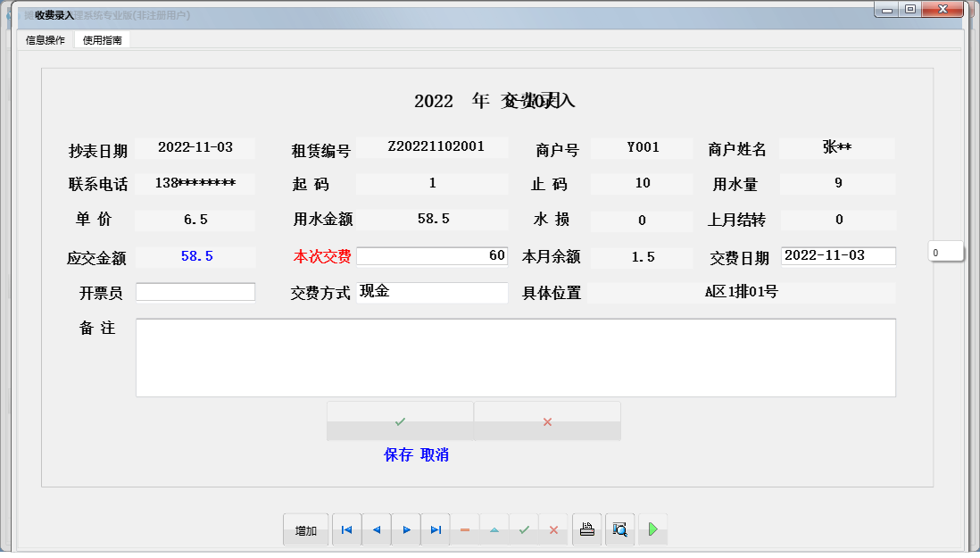Navigate to the first record
The width and height of the screenshot is (980, 558).
[346, 529]
